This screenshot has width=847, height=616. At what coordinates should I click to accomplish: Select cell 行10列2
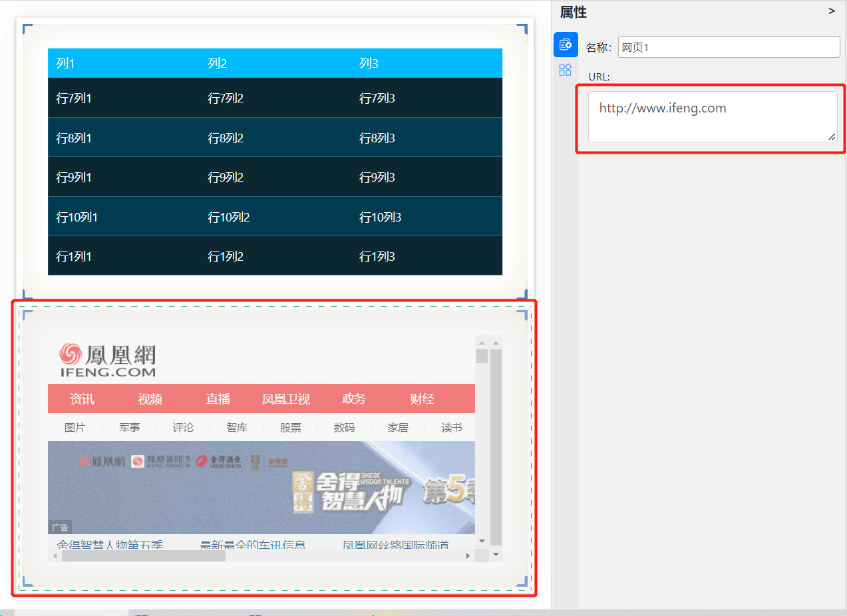[229, 218]
